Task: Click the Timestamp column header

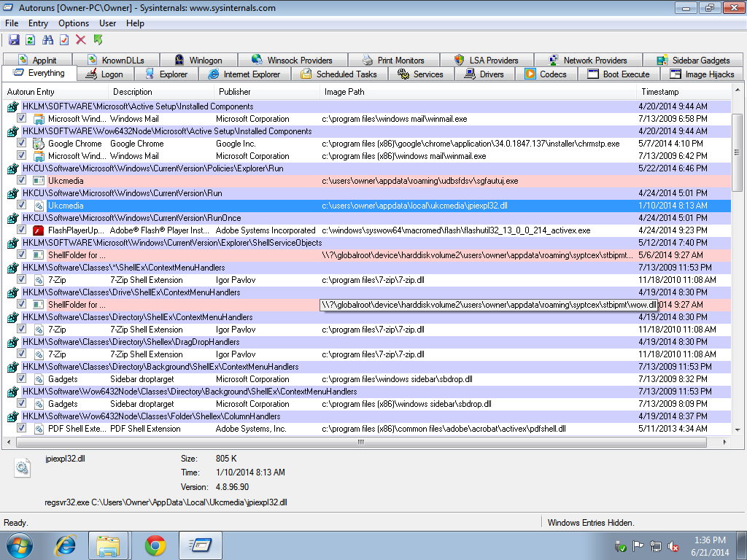Action: coord(659,92)
